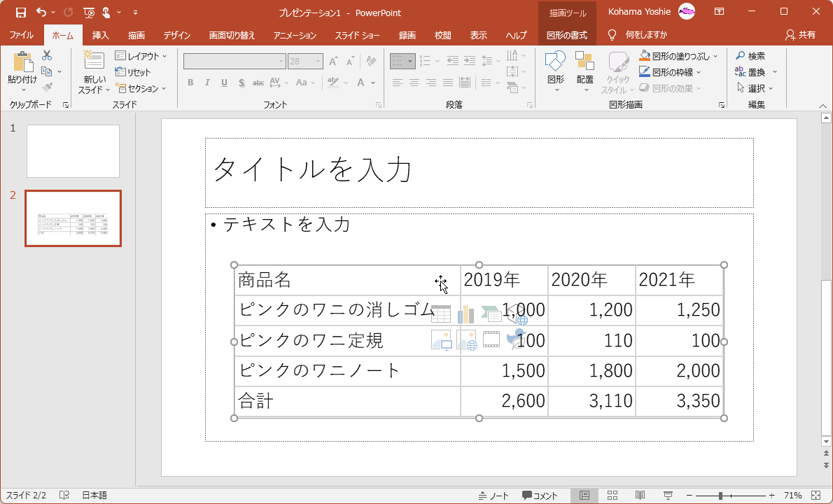Viewport: 833px width, 504px height.
Task: Open bullets list dropdown arrow
Action: (410, 61)
